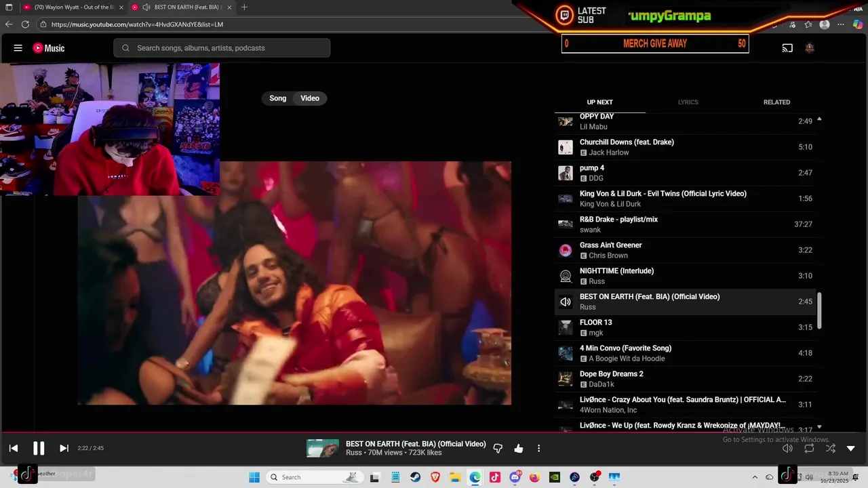This screenshot has height=488, width=868.
Task: Click the Russ artist link in player bar
Action: [x=354, y=453]
